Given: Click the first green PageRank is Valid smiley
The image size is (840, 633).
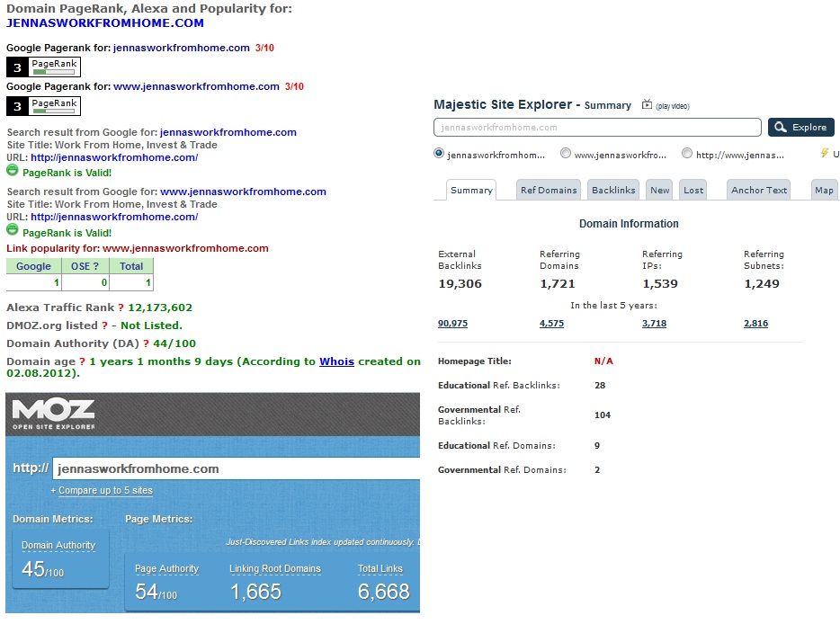Looking at the screenshot, I should click(x=13, y=170).
